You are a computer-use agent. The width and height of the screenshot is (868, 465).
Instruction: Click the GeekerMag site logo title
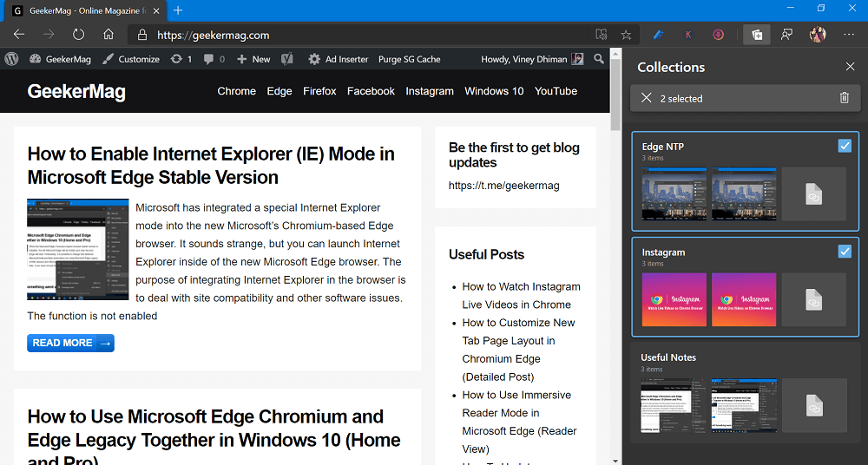(76, 91)
